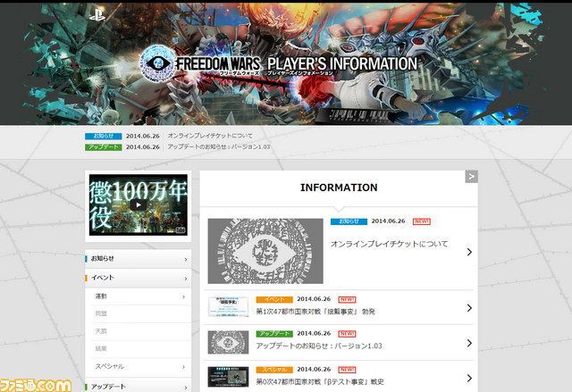Click thumbnail of βテスト事変 article
The width and height of the screenshot is (572, 392).
229,377
